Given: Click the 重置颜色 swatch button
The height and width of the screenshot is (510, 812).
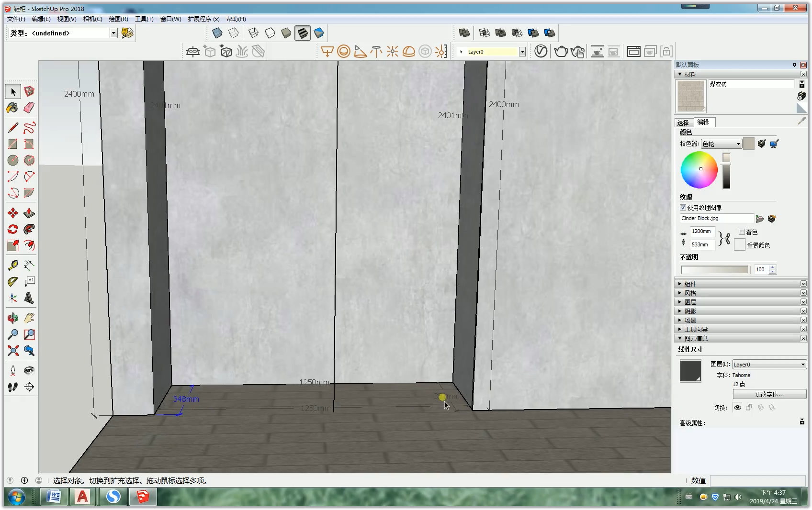Looking at the screenshot, I should (740, 245).
